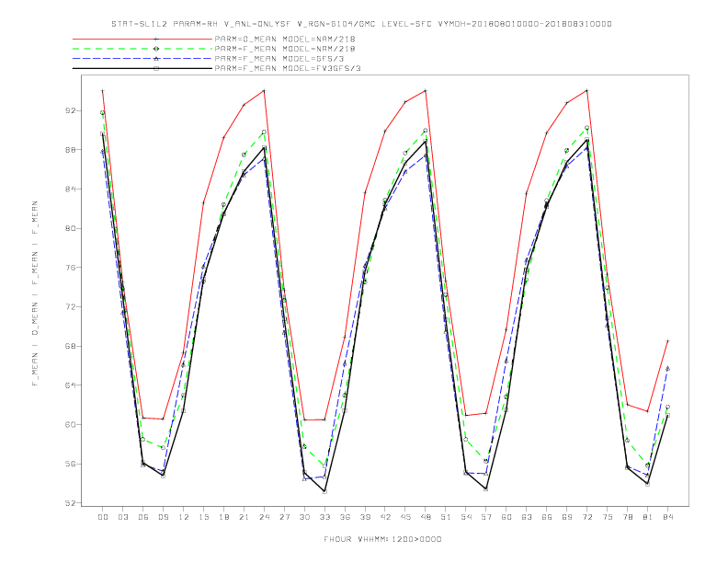Click x-axis forecast hour label 33
The width and height of the screenshot is (728, 563).
[324, 517]
